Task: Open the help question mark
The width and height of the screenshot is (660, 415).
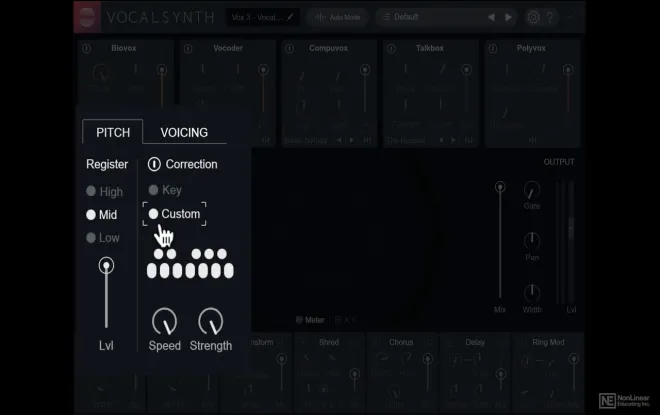Action: (x=550, y=17)
